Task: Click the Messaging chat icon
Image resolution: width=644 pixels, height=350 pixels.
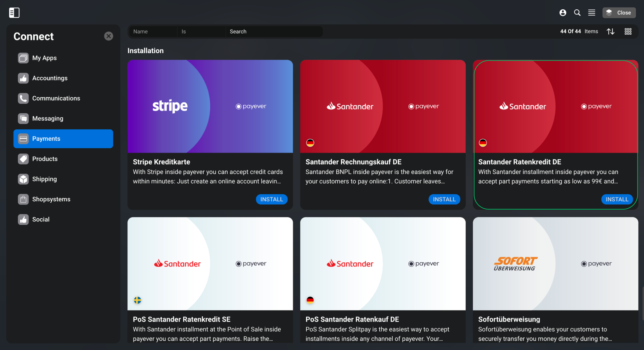Action: 23,119
